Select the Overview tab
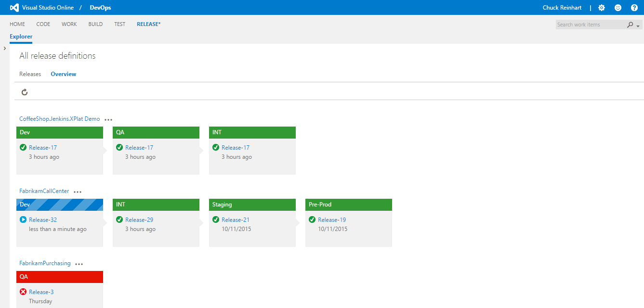Image resolution: width=644 pixels, height=308 pixels. tap(64, 74)
